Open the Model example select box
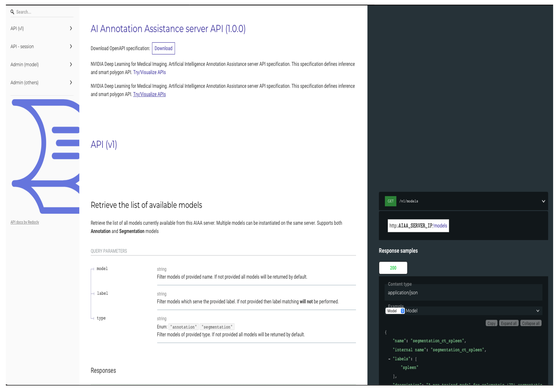The width and height of the screenshot is (559, 392). (x=395, y=311)
